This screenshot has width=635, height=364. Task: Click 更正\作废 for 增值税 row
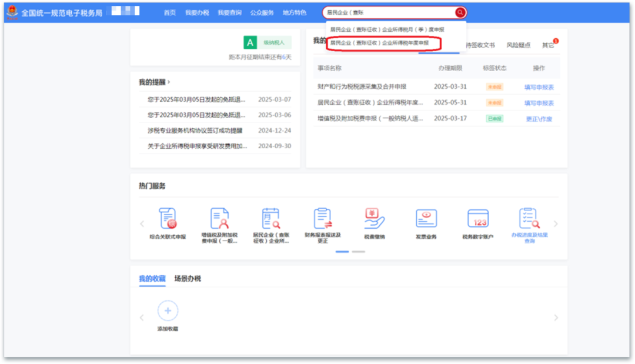pyautogui.click(x=539, y=119)
